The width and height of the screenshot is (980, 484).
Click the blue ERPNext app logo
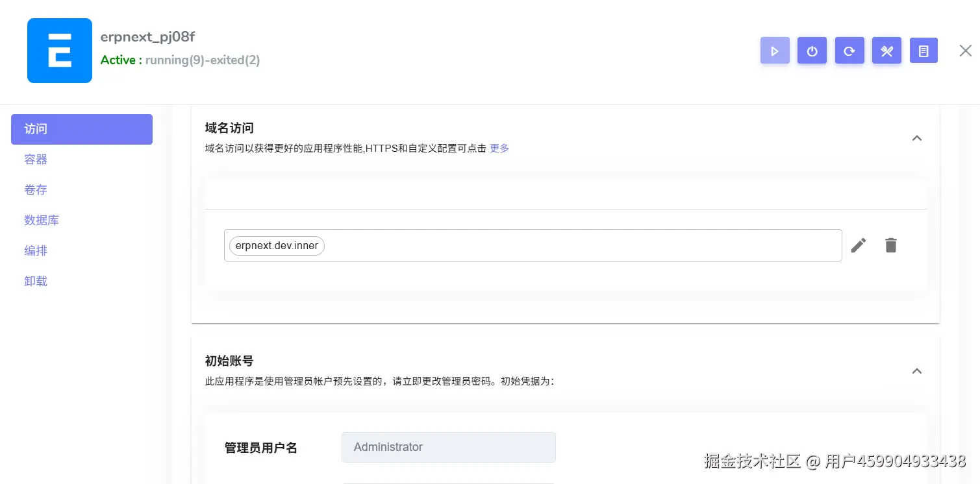[60, 51]
